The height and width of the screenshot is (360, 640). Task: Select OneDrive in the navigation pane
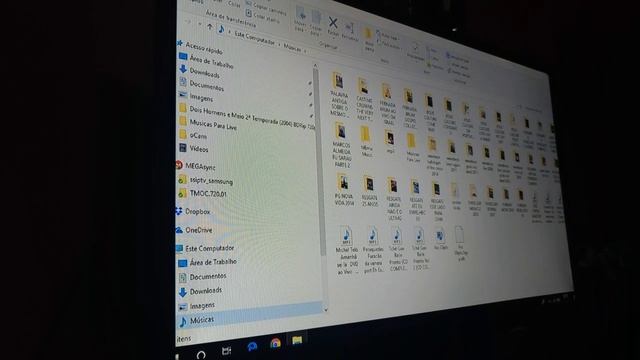194,230
